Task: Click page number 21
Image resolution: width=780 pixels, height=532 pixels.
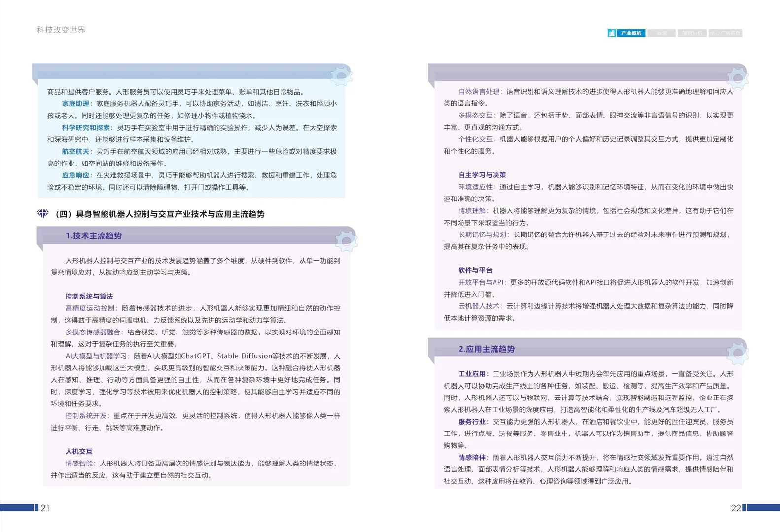Action: pyautogui.click(x=45, y=508)
